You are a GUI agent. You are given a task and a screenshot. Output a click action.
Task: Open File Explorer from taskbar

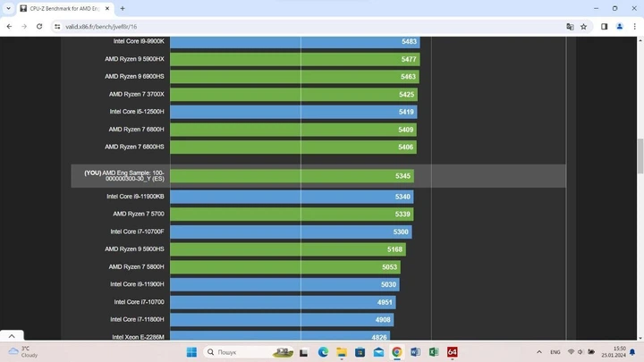tap(342, 352)
